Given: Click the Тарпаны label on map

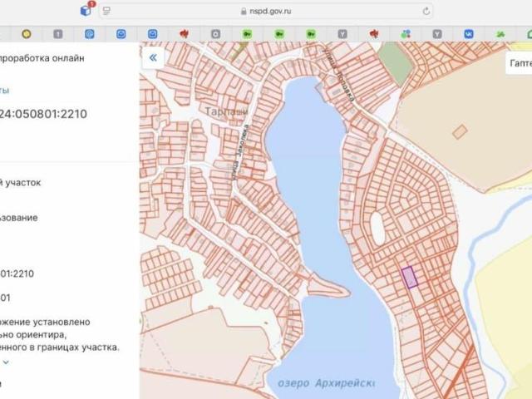Looking at the screenshot, I should (x=227, y=111).
